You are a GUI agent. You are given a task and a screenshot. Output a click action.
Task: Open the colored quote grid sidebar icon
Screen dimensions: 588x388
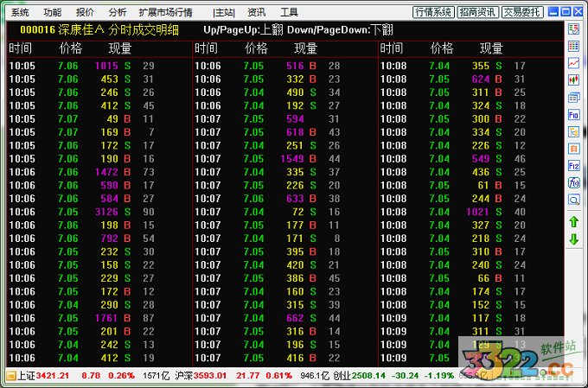pyautogui.click(x=573, y=46)
